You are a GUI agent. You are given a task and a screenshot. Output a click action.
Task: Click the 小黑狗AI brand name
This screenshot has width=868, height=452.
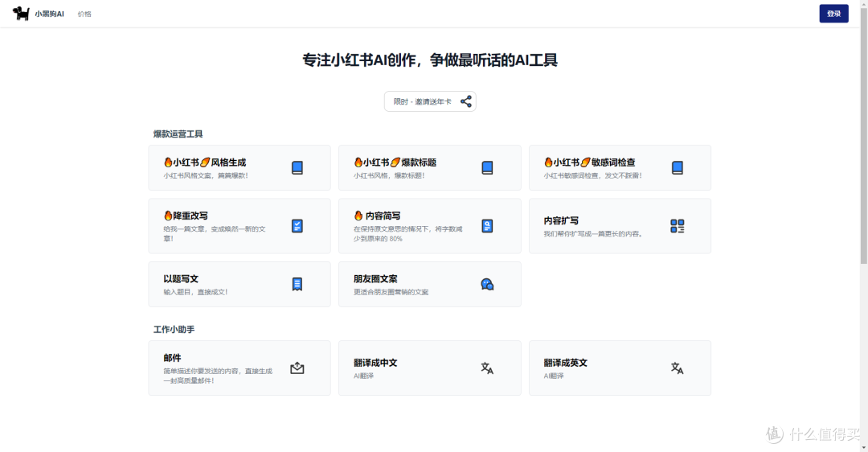pos(49,14)
